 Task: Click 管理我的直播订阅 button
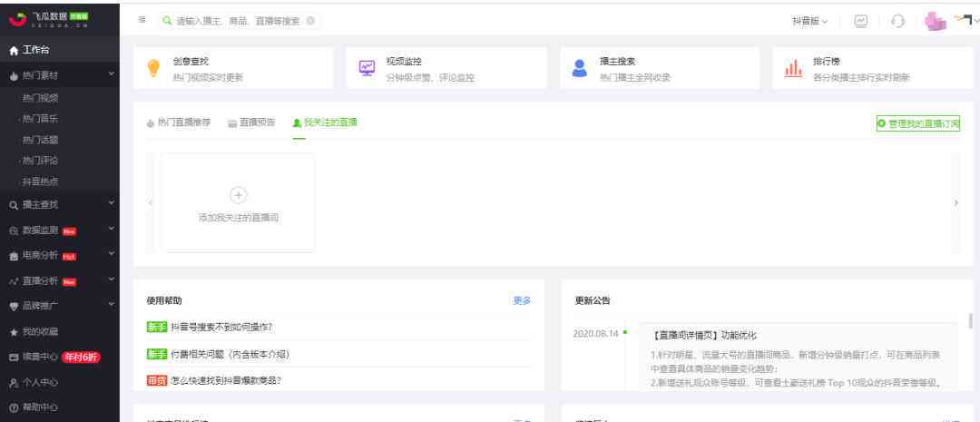pos(918,123)
